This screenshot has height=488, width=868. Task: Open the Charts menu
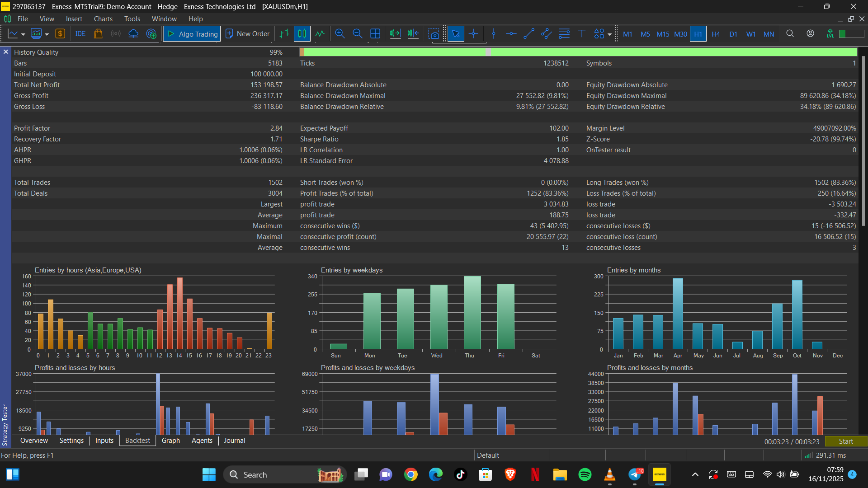(x=103, y=19)
